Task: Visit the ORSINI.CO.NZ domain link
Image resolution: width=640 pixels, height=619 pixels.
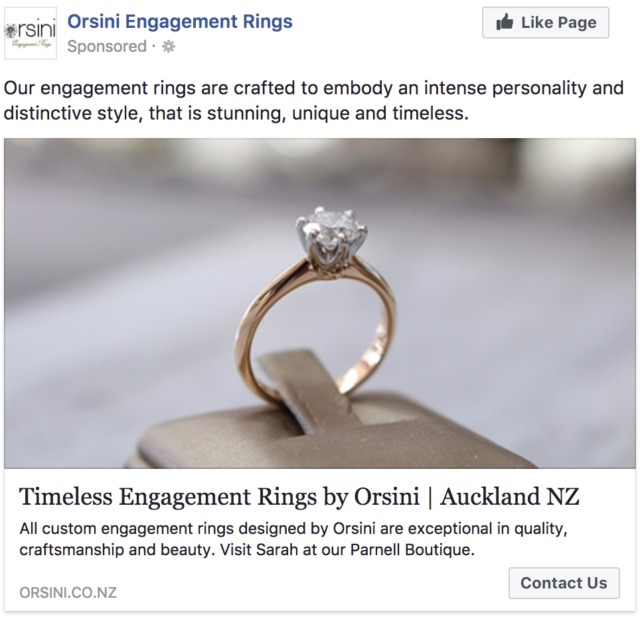Action: 68,592
